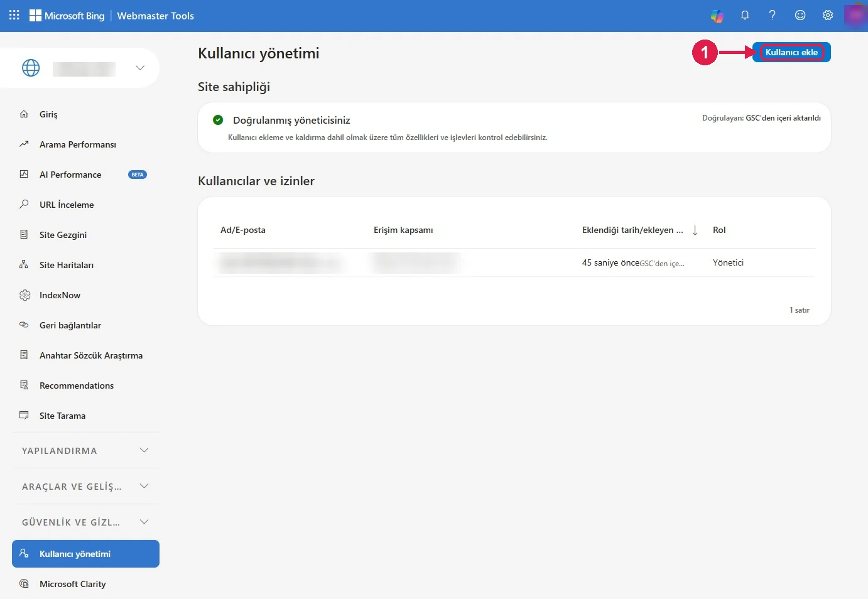The width and height of the screenshot is (868, 599).
Task: Open the user profile avatar
Action: click(x=855, y=16)
